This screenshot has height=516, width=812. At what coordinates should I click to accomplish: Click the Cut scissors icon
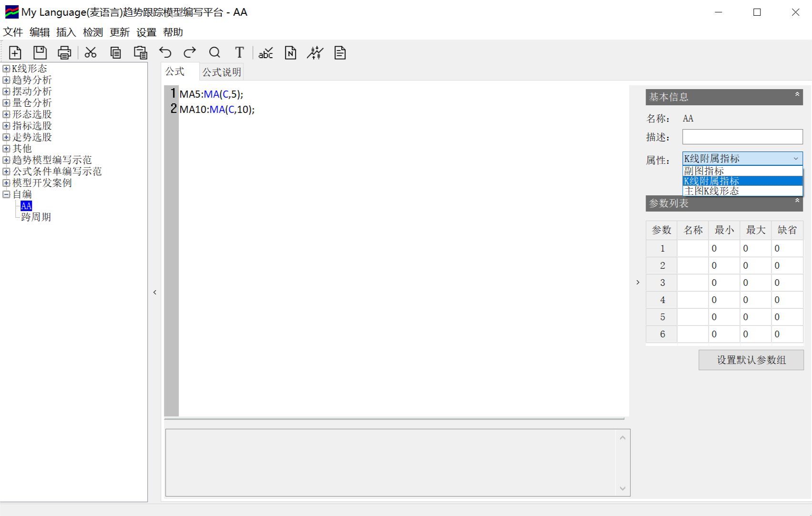tap(91, 52)
